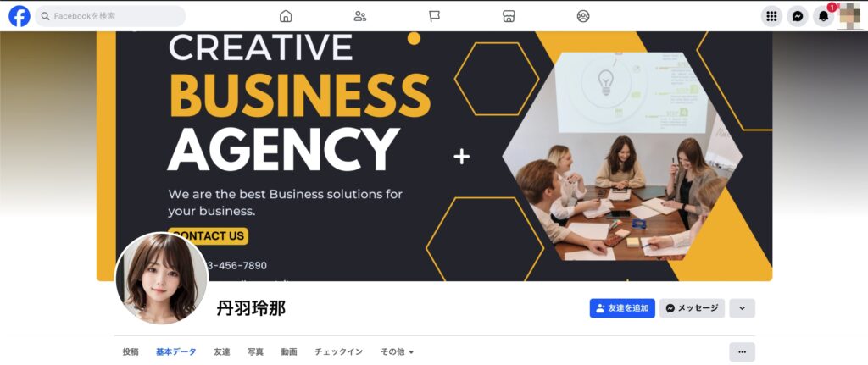Open the cover photo banner image
The width and height of the screenshot is (868, 365).
pyautogui.click(x=435, y=156)
